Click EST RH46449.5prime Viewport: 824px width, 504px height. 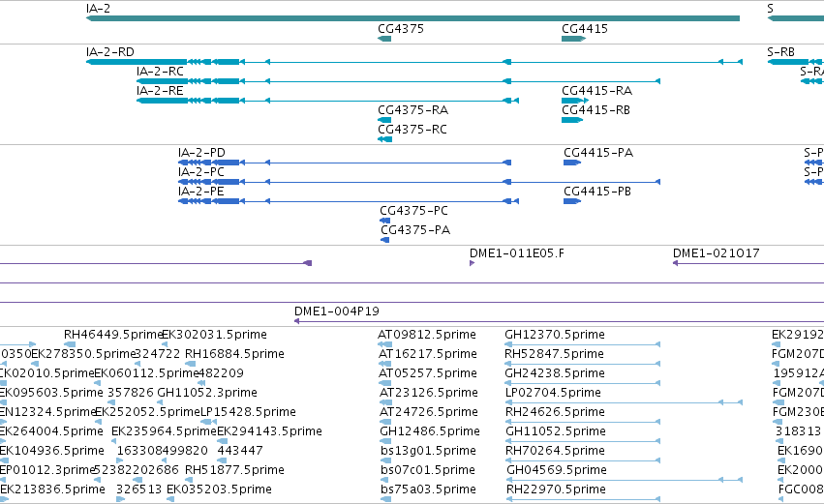tap(113, 335)
